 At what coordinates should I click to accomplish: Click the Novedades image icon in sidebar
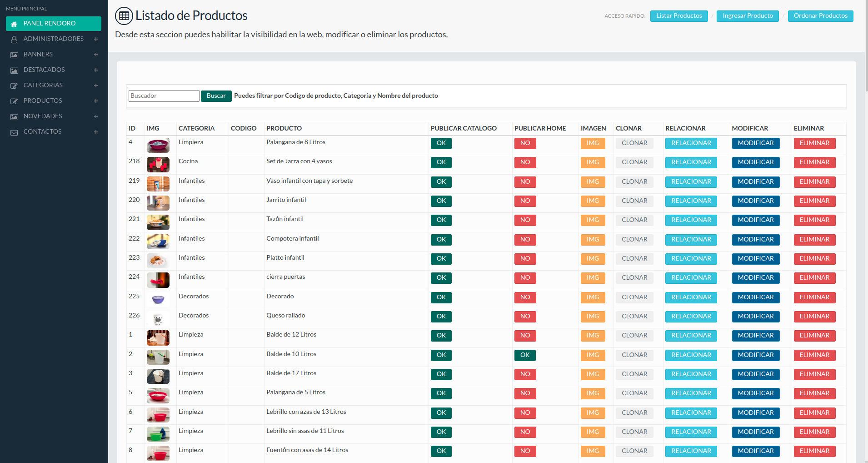pyautogui.click(x=14, y=117)
